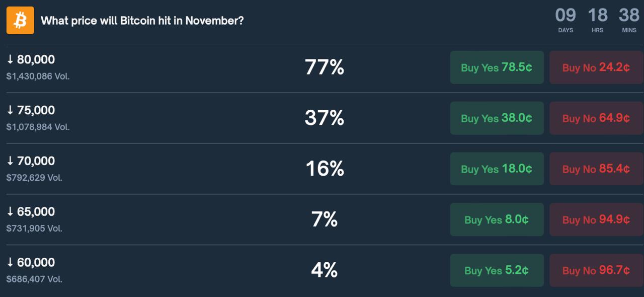Click the down arrow beside 80,000
This screenshot has width=644, height=297.
[10, 59]
